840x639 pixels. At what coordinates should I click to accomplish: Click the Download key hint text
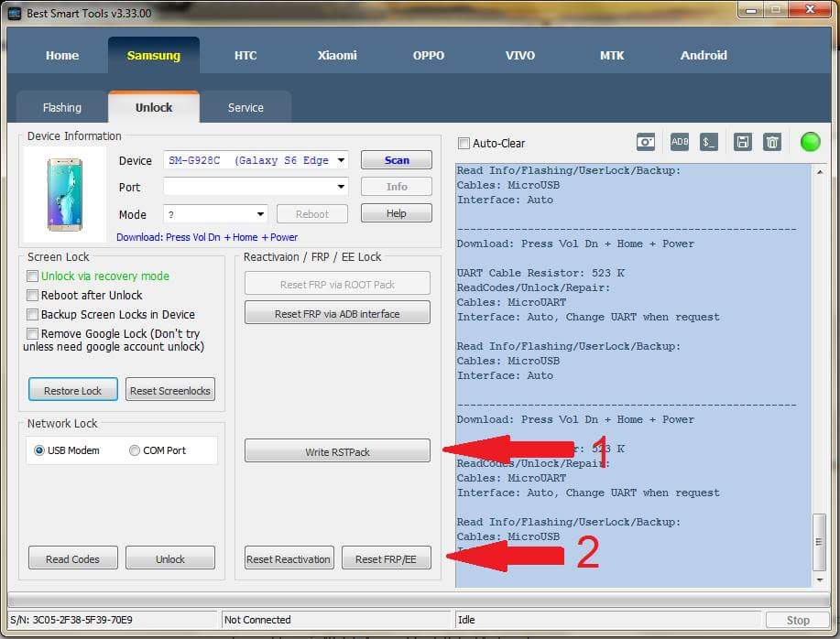[207, 237]
